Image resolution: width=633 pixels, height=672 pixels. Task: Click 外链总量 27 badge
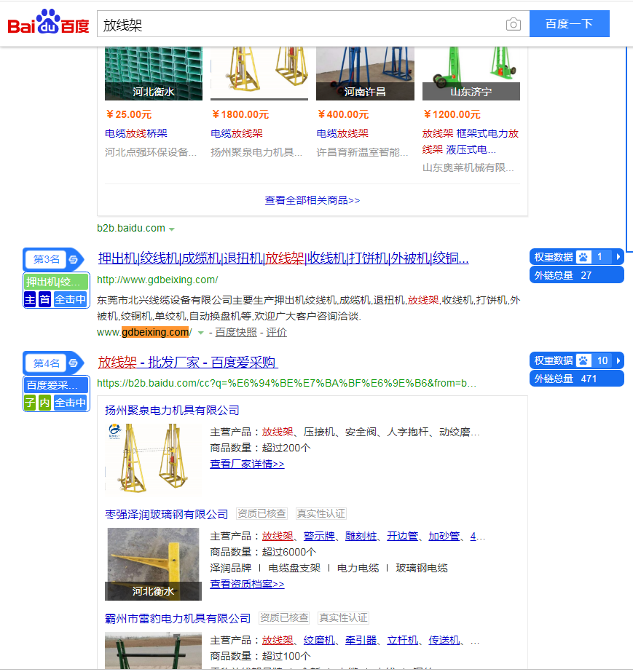coord(576,275)
